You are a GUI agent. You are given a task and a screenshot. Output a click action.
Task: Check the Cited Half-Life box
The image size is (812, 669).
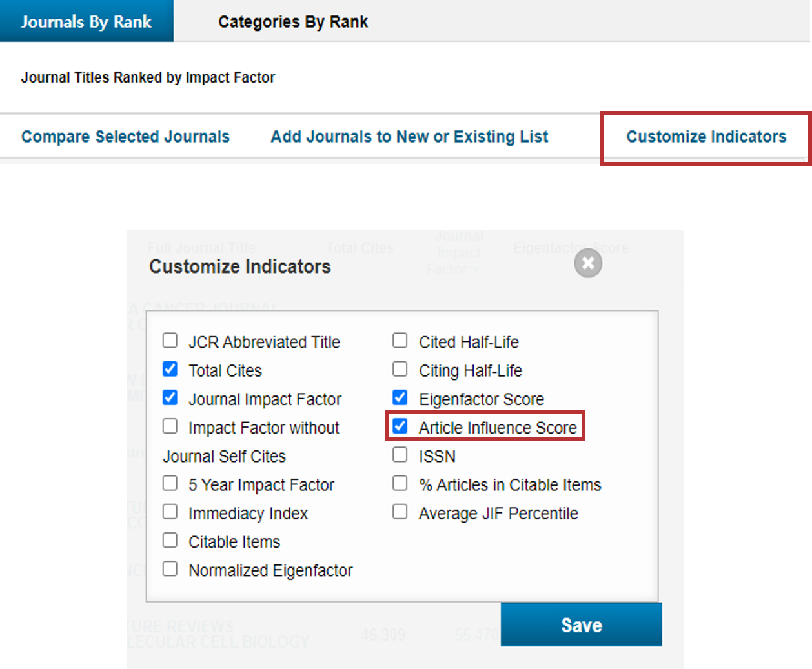400,341
